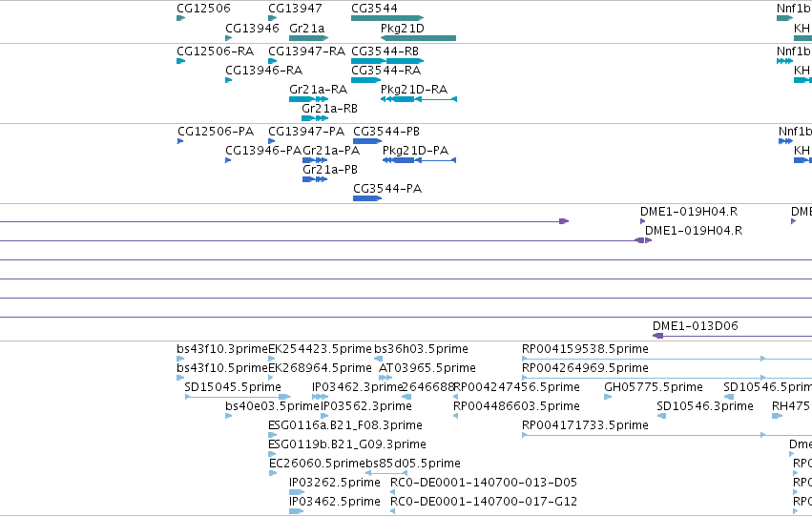Select the CG12506 gene feature
This screenshot has height=516, width=812.
pyautogui.click(x=180, y=18)
